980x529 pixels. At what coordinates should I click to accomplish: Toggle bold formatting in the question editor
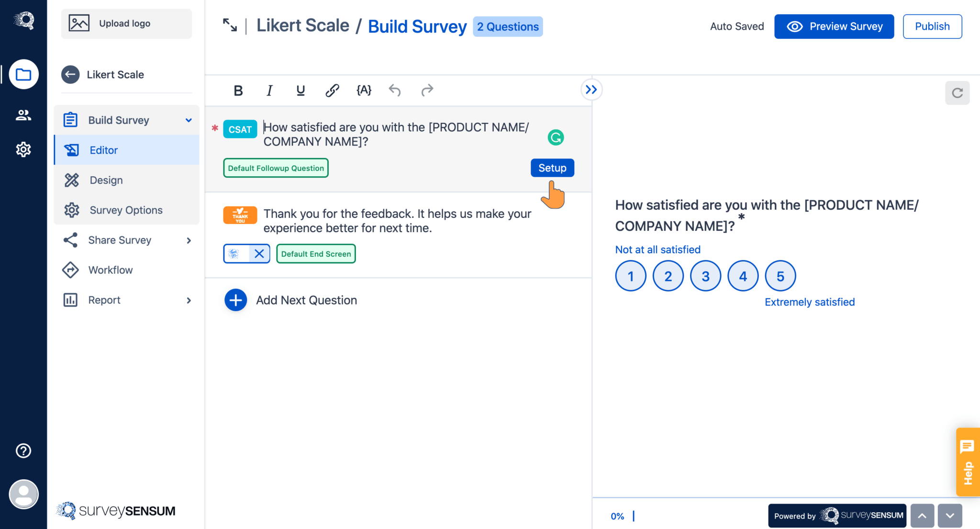pyautogui.click(x=238, y=90)
